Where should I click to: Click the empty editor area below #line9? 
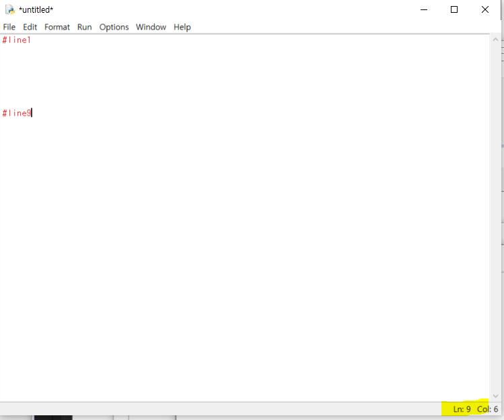(x=242, y=256)
